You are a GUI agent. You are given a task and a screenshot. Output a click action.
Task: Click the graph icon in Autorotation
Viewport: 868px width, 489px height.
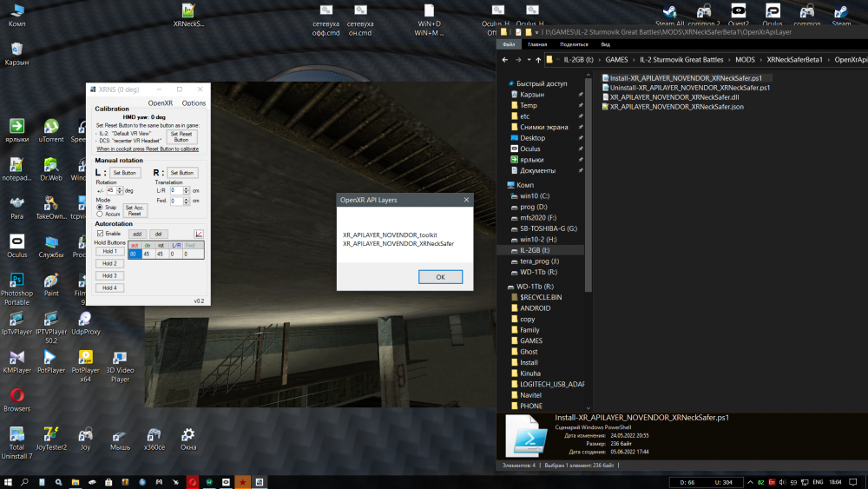[x=199, y=234]
